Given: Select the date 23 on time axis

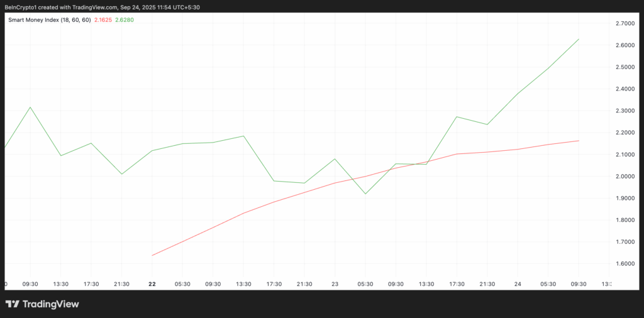Looking at the screenshot, I should tap(335, 284).
